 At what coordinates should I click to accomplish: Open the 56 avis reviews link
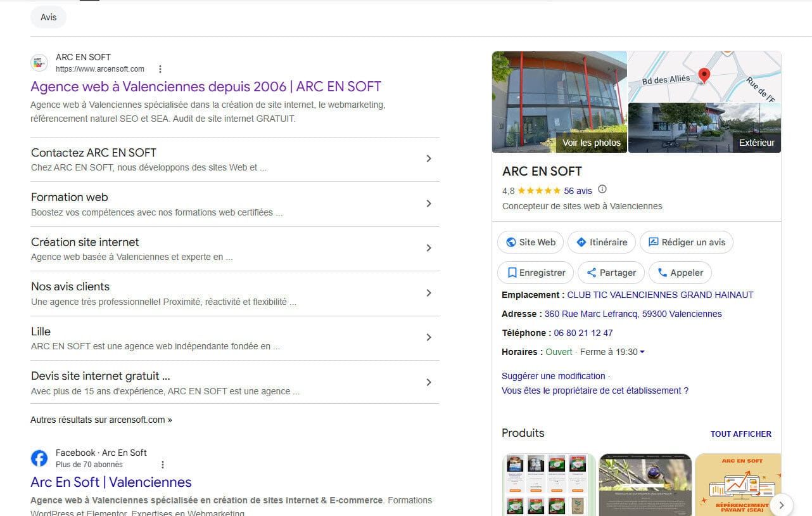coord(578,191)
